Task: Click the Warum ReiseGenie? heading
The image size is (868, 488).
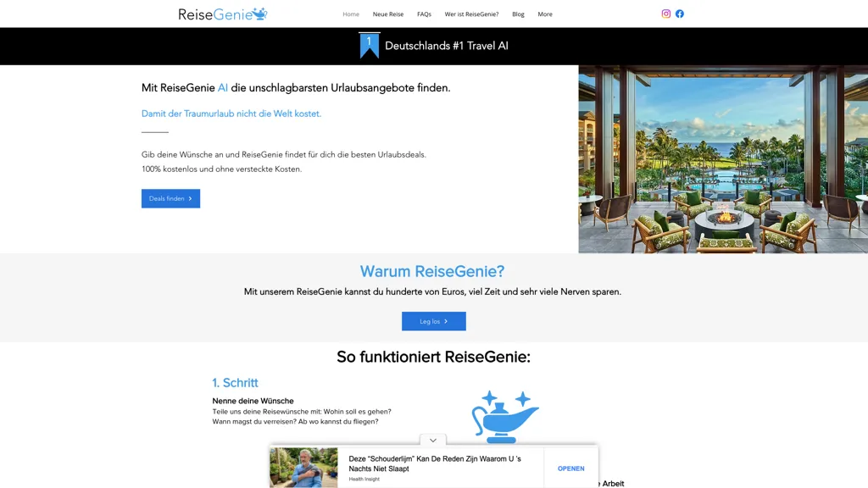Action: [x=432, y=271]
